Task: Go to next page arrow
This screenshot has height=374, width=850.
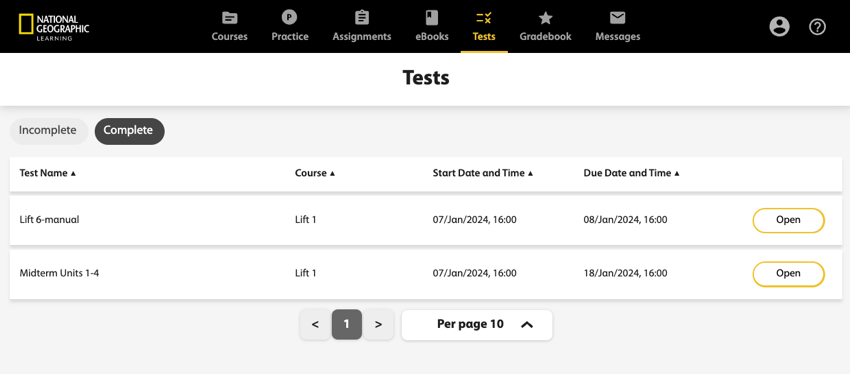Action: [378, 325]
